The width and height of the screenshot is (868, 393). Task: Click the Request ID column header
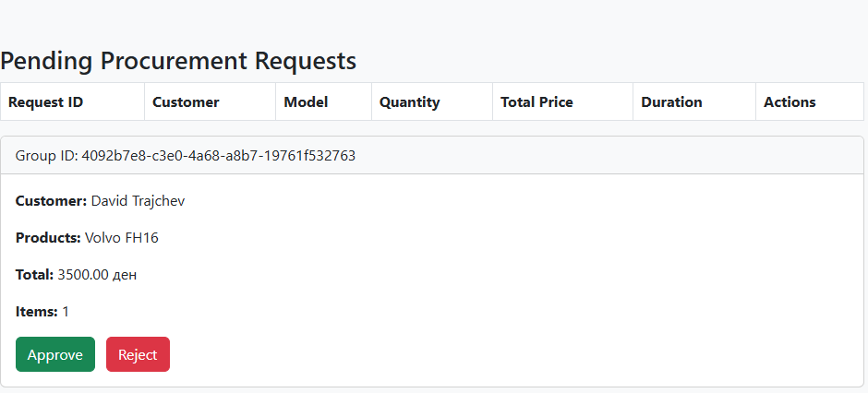pyautogui.click(x=46, y=102)
